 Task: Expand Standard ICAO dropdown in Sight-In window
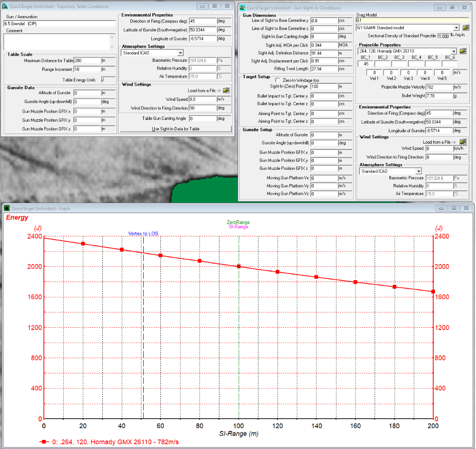[x=418, y=171]
